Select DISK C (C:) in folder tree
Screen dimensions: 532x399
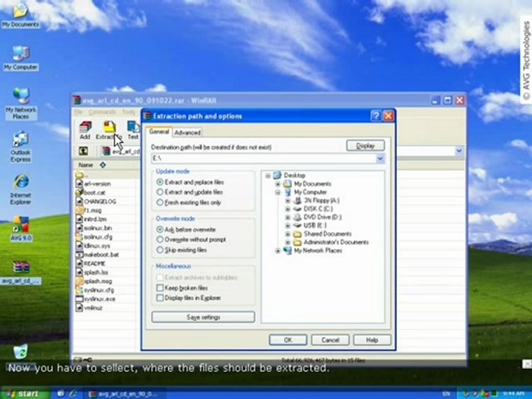pos(313,209)
